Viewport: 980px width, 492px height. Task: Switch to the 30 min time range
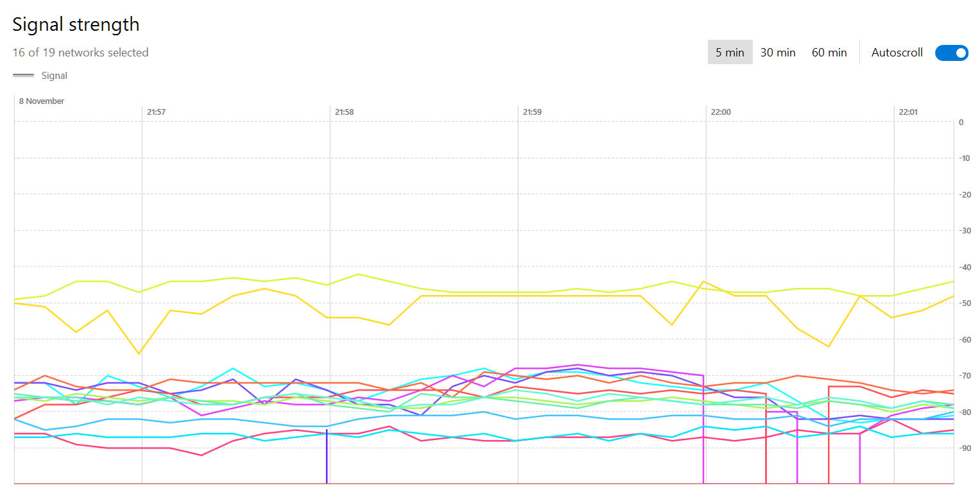click(778, 53)
